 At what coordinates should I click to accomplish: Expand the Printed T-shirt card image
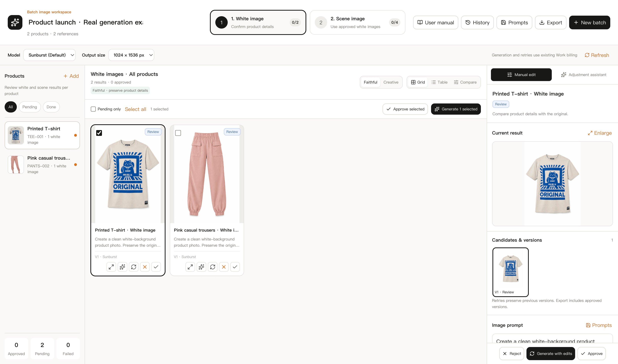click(111, 267)
